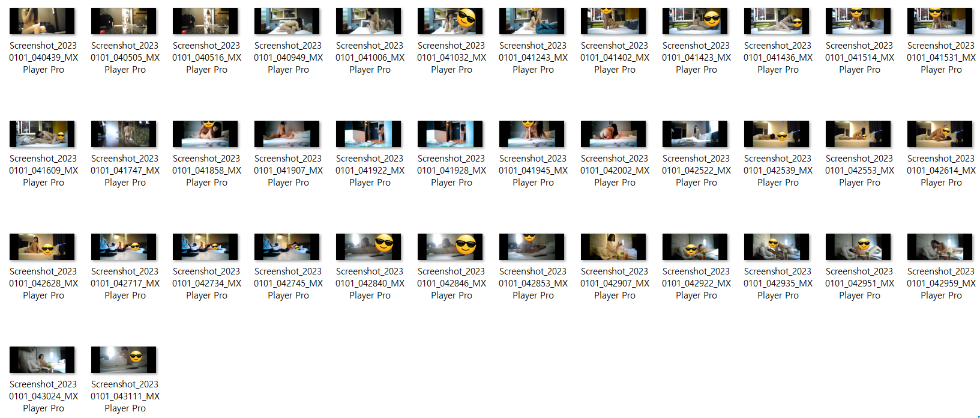Select the Screenshot_20230101_041609 file icon
This screenshot has height=418, width=980.
(x=43, y=134)
